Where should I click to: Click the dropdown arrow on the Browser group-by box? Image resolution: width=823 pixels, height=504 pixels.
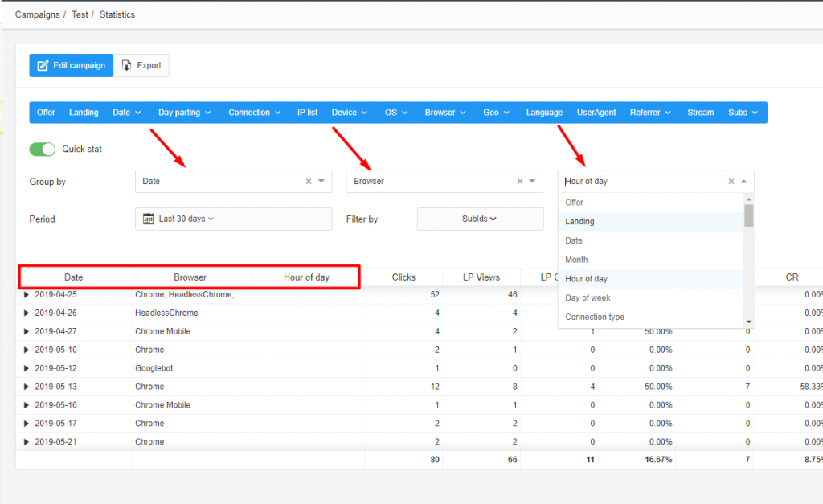coord(532,181)
